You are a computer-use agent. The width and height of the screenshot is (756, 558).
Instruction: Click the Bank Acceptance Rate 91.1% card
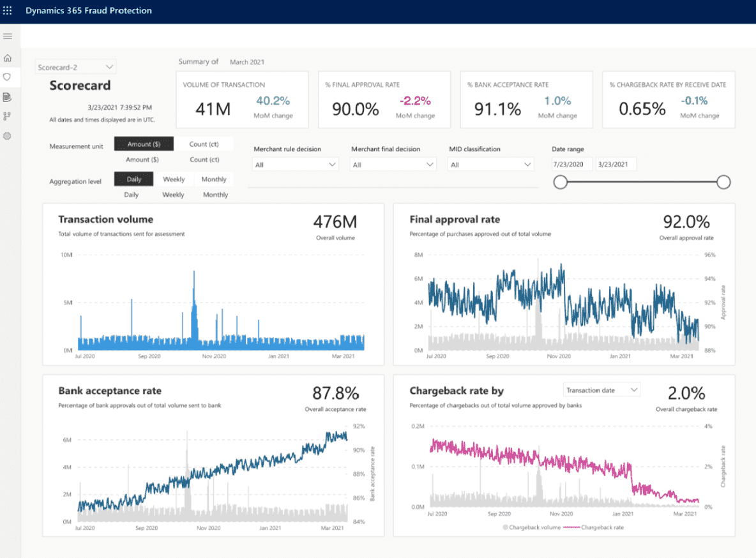(527, 100)
